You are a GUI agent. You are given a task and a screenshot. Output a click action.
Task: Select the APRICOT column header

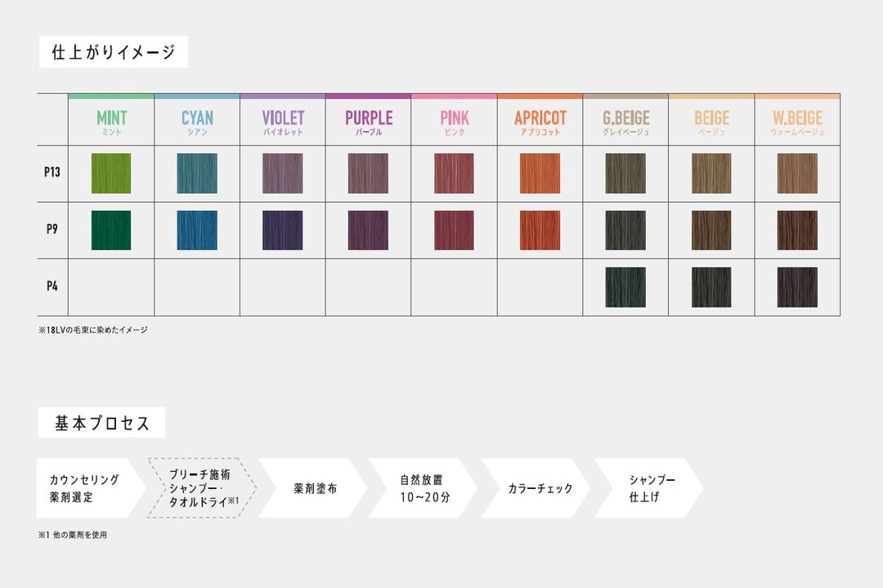540,122
